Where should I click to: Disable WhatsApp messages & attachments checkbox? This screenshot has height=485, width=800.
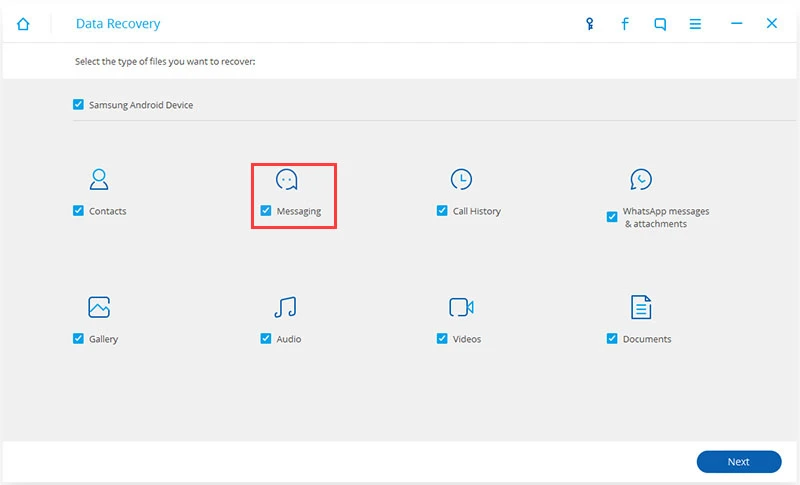click(612, 217)
